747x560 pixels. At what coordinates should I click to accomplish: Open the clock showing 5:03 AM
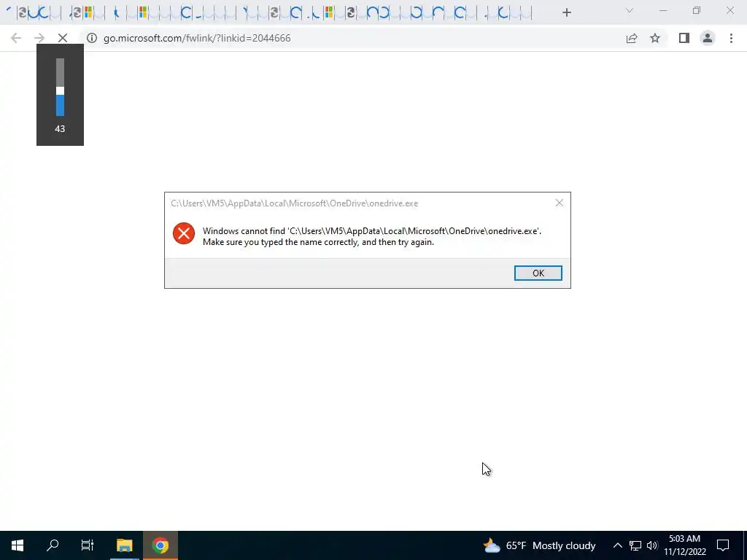[684, 545]
